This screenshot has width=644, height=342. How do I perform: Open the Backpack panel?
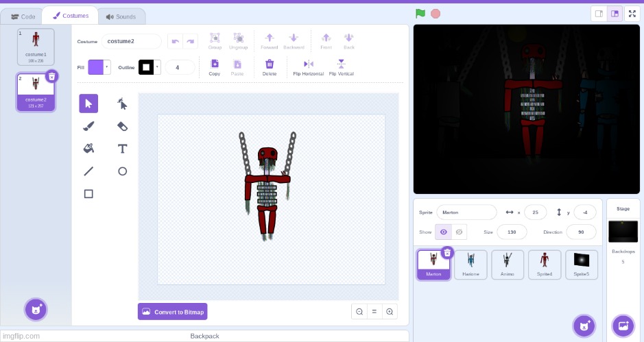(204, 336)
